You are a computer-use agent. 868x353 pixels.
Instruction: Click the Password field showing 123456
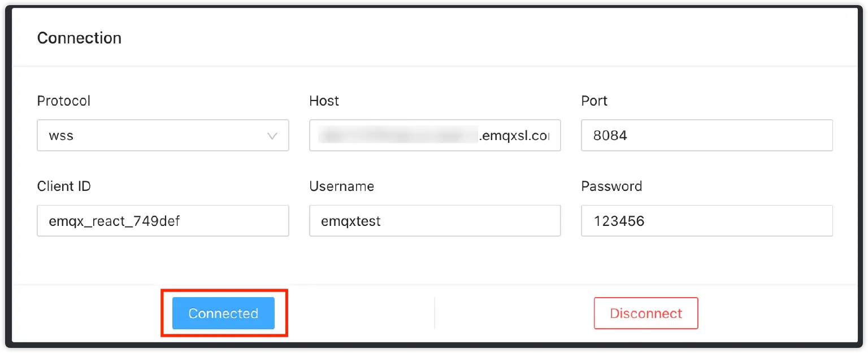pyautogui.click(x=706, y=221)
